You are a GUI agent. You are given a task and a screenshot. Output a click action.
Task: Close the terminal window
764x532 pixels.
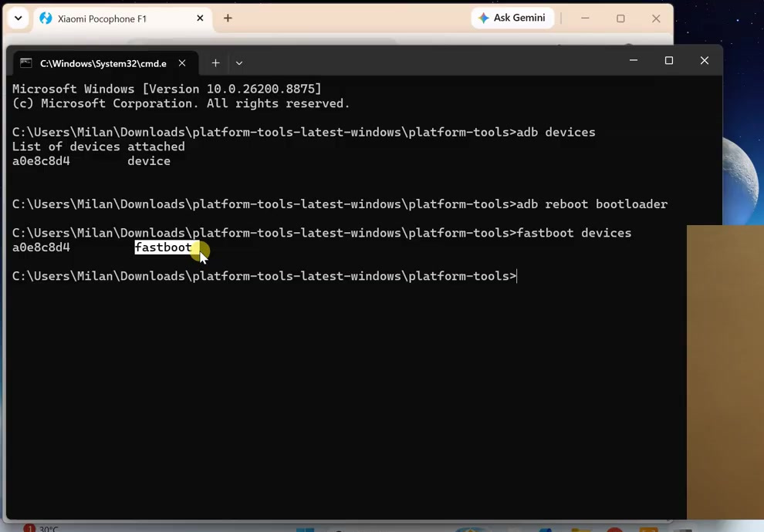(x=705, y=60)
